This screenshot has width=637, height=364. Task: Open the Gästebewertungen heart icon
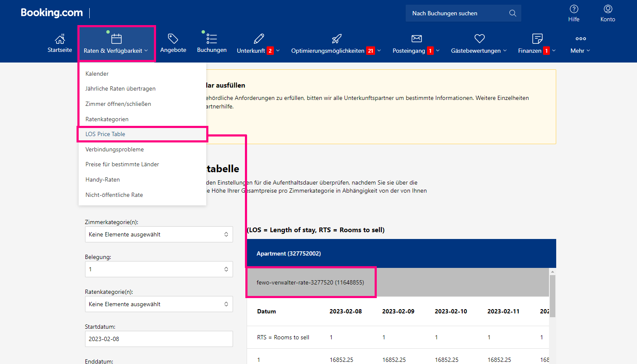(x=480, y=39)
